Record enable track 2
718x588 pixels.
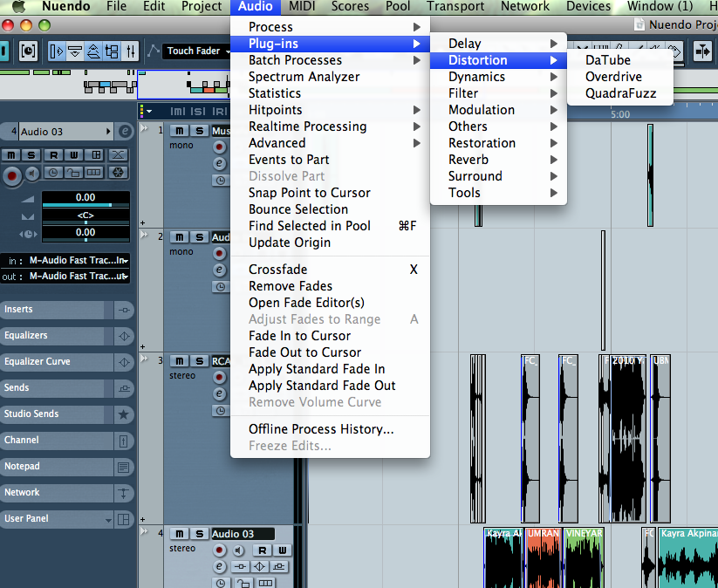tap(219, 253)
